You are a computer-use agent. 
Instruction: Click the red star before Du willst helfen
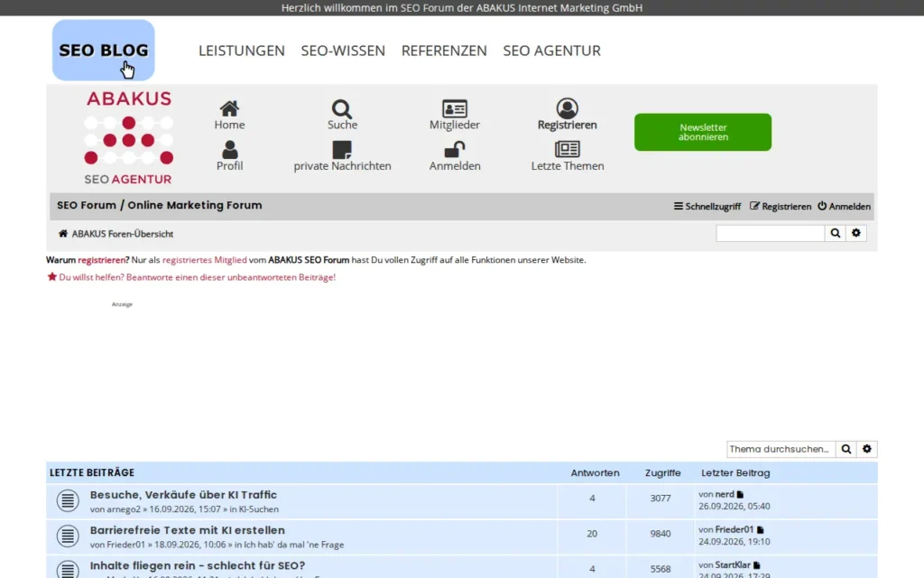pos(51,276)
